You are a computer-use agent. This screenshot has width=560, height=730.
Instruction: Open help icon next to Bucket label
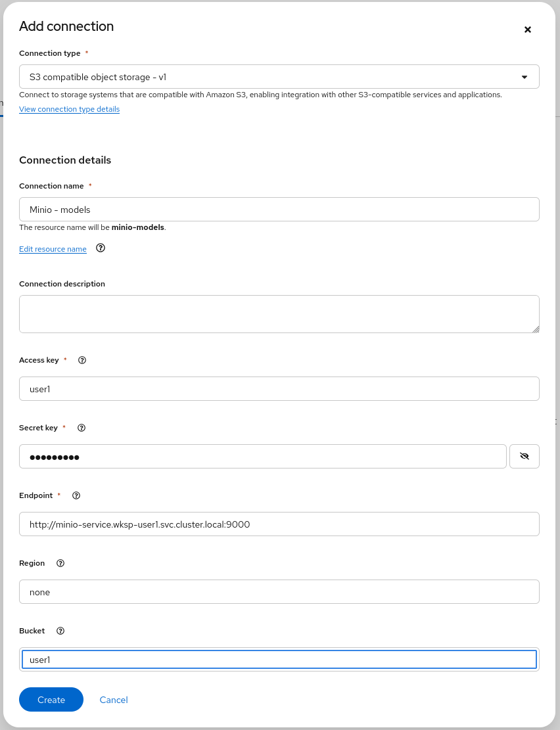(x=60, y=631)
